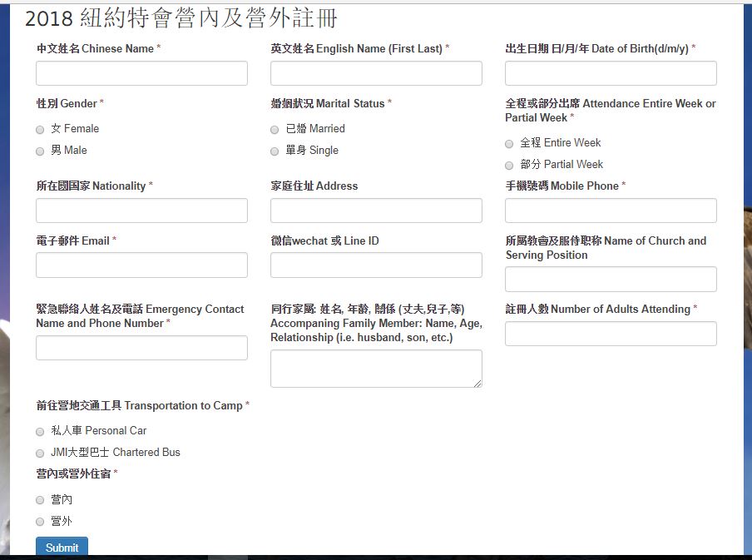
Task: Choose Single marital status option
Action: pos(275,151)
